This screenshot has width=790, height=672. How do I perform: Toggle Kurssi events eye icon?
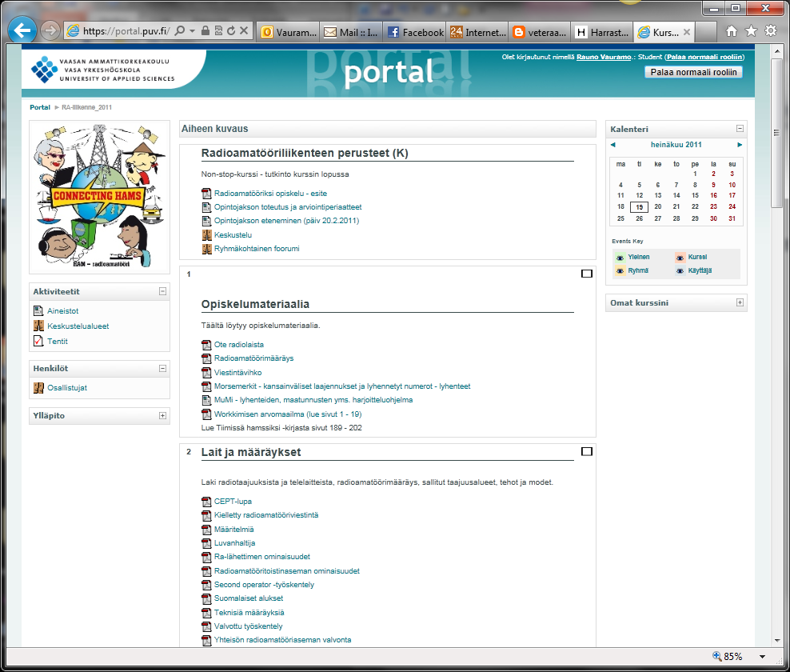click(x=680, y=258)
